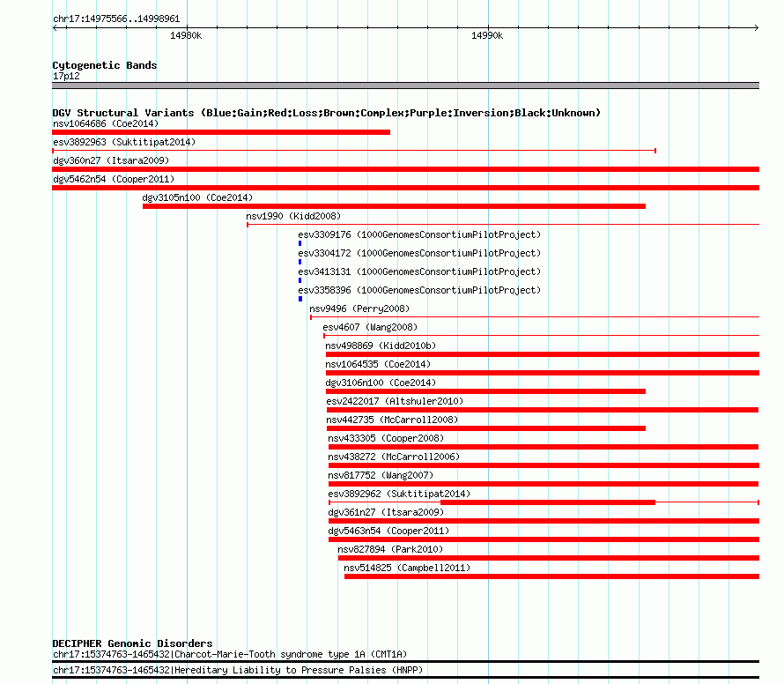Click the red bar under nsv498869
The height and width of the screenshot is (684, 784).
(543, 354)
